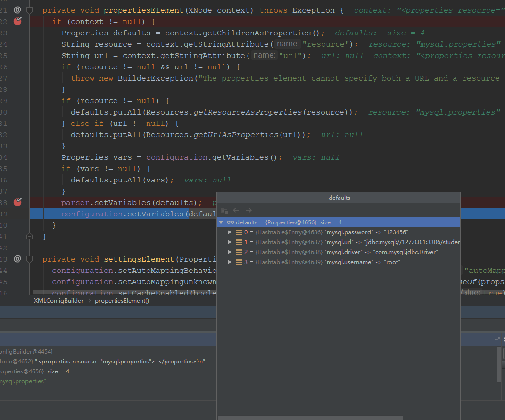
Task: Expand the mysql.username entry
Action: pos(229,262)
